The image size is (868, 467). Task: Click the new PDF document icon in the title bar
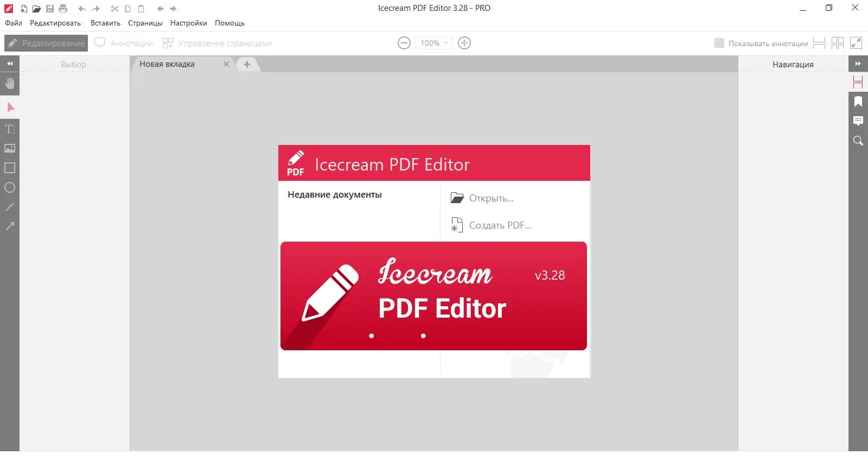click(x=23, y=9)
